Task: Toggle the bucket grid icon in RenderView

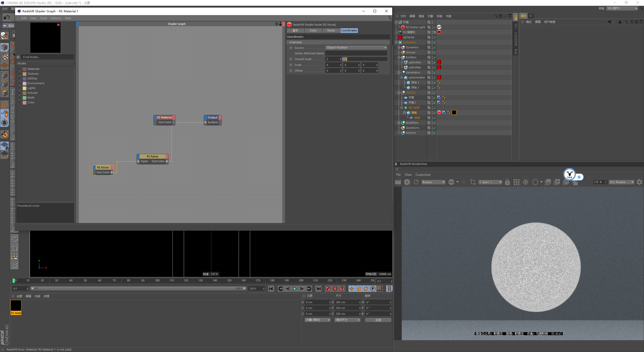Action: 516,182
